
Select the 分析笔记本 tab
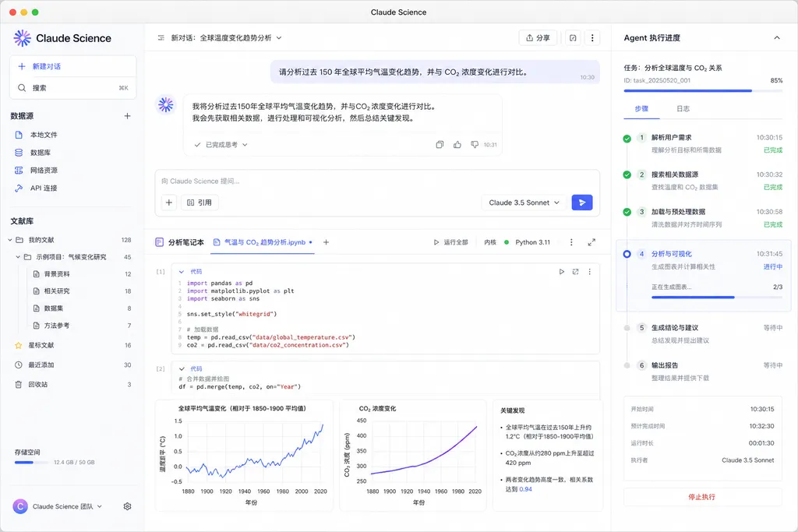pyautogui.click(x=180, y=242)
